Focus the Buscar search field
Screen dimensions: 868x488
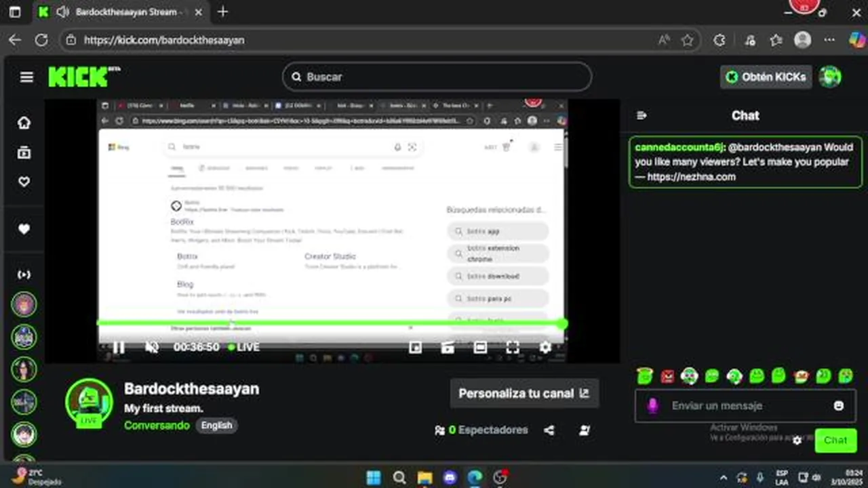(x=437, y=77)
